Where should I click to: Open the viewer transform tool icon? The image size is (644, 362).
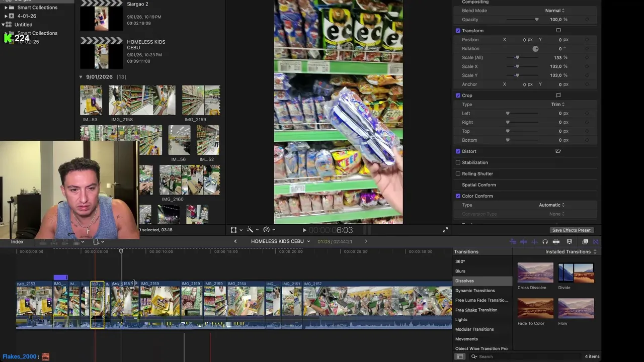click(x=233, y=230)
